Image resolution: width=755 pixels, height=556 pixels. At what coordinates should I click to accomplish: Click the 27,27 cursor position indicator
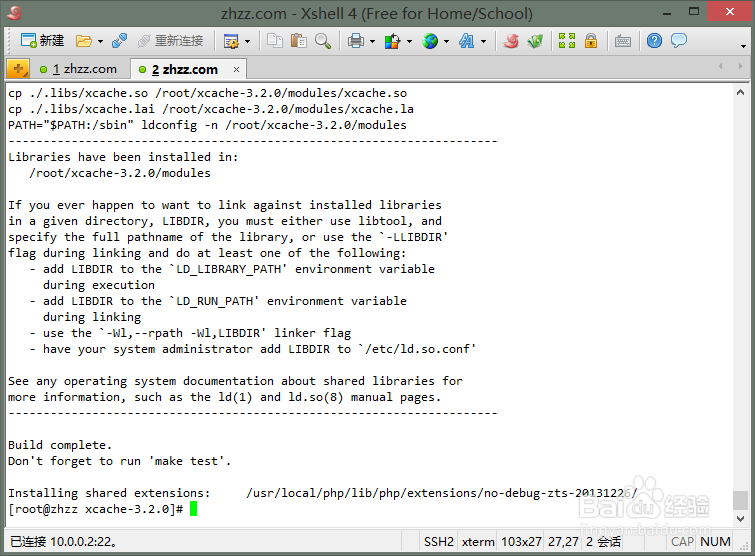coord(563,542)
